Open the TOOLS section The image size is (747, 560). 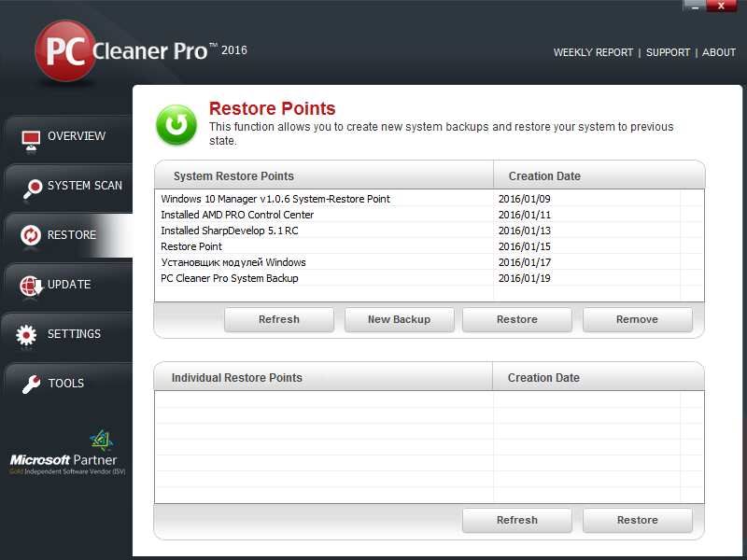coord(68,385)
